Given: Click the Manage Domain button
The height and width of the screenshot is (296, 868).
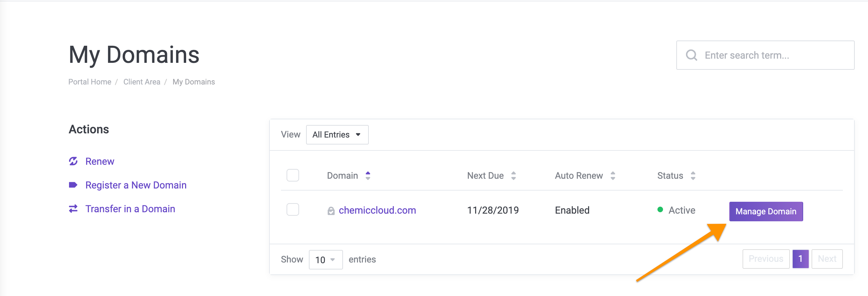Looking at the screenshot, I should point(766,211).
